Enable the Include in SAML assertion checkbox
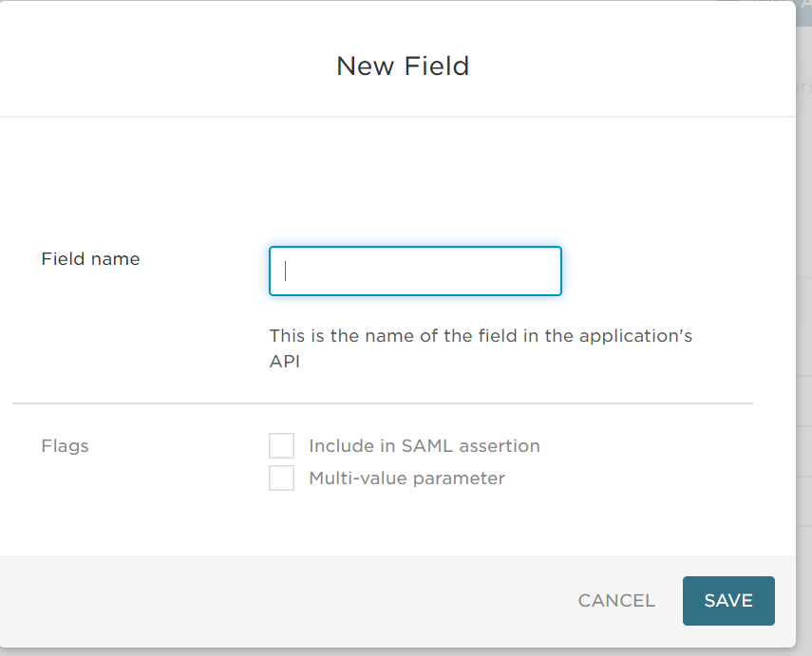The image size is (812, 656). (x=281, y=446)
